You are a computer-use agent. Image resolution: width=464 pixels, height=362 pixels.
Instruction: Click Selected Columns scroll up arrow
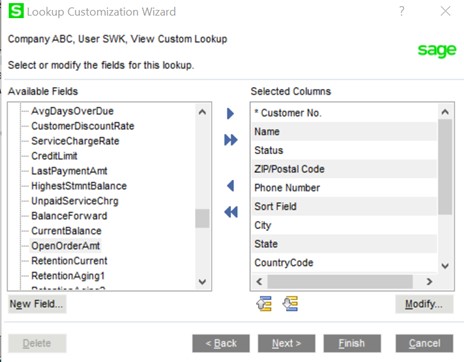coord(445,112)
